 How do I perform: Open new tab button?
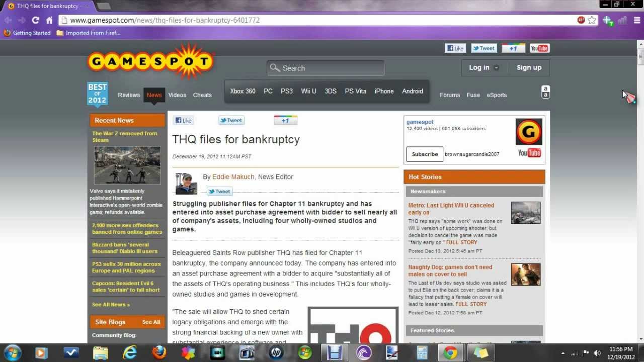point(104,6)
